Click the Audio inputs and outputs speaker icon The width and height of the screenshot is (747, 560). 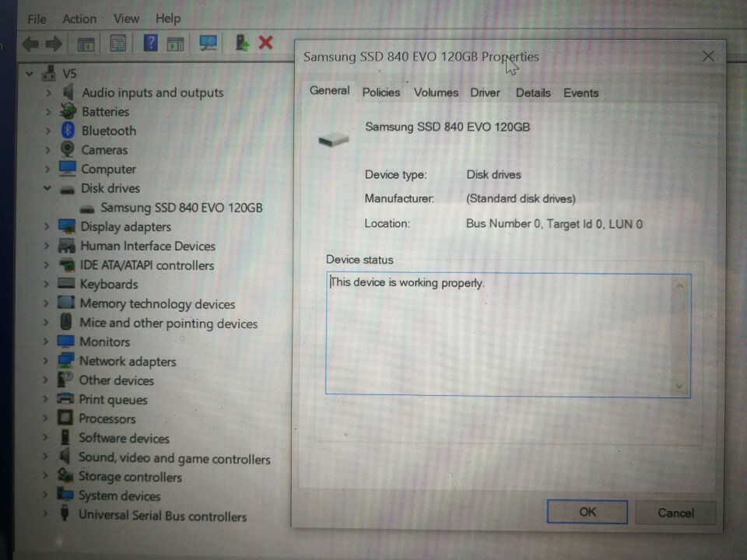(x=68, y=92)
